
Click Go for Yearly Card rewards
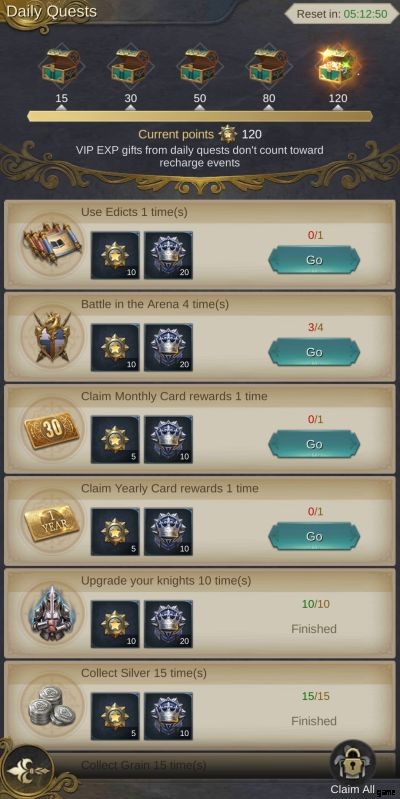tap(314, 537)
